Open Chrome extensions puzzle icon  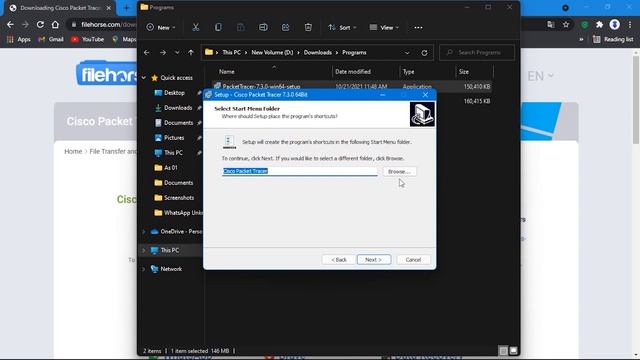(599, 24)
